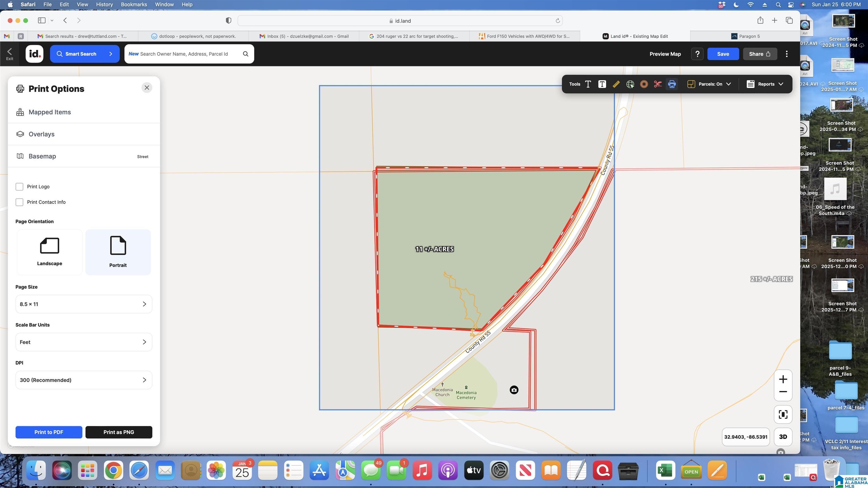Click the blue Save button

tap(723, 54)
